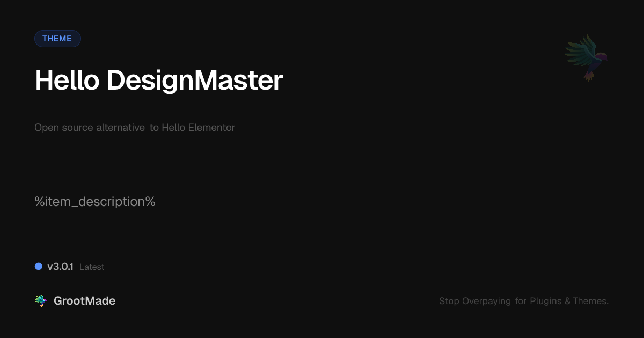Click the word Overpaying in the footer
Image resolution: width=644 pixels, height=338 pixels.
tap(487, 302)
